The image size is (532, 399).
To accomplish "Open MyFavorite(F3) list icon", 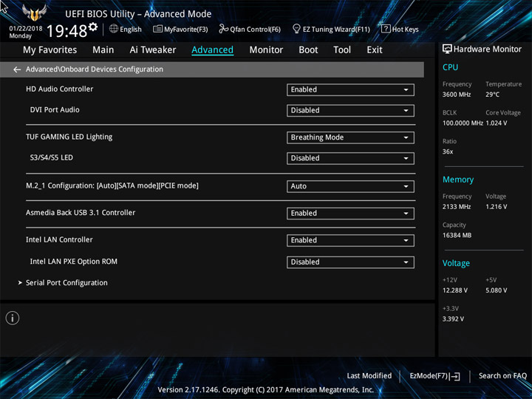I will click(157, 29).
